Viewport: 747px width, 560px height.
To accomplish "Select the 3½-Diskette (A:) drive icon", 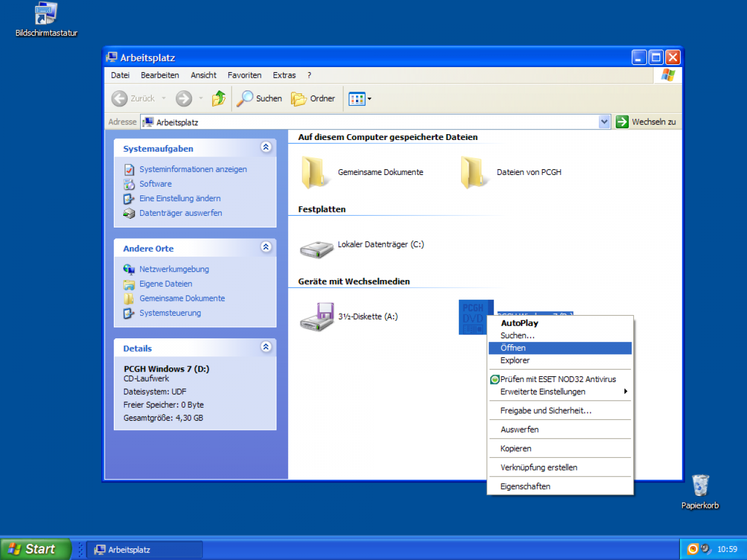I will point(316,317).
